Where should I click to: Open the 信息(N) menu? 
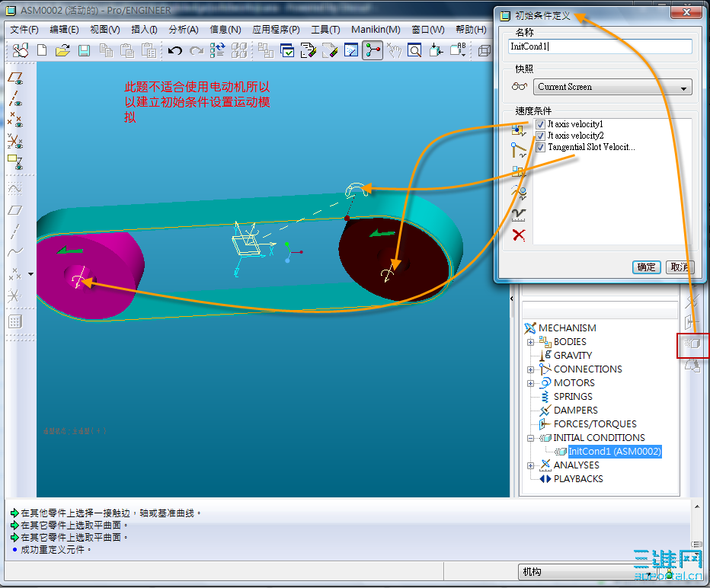pos(225,30)
